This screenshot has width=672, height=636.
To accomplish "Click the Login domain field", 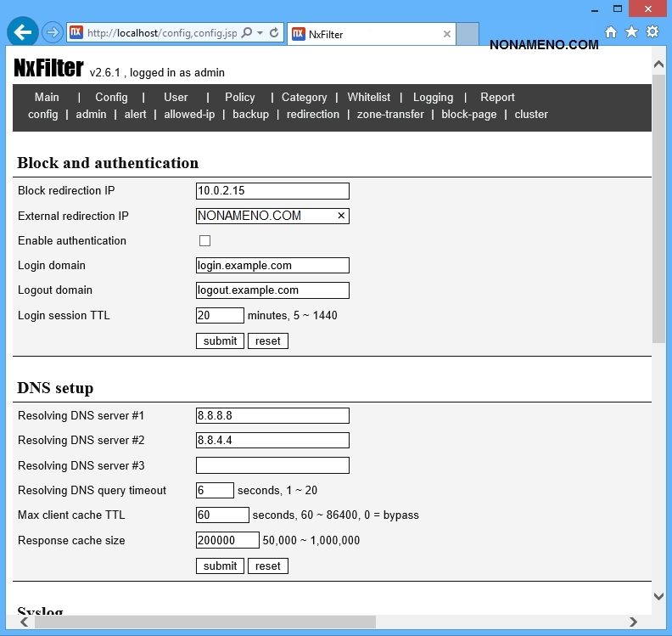I will click(272, 266).
